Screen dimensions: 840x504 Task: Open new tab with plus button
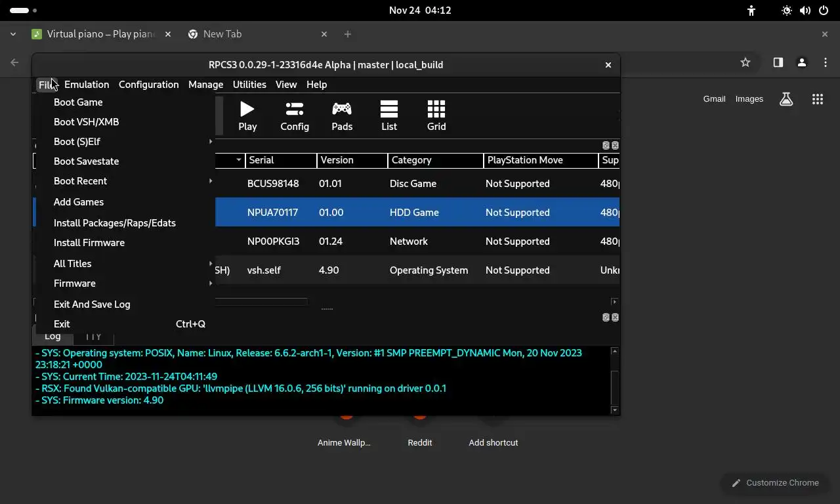(x=348, y=34)
